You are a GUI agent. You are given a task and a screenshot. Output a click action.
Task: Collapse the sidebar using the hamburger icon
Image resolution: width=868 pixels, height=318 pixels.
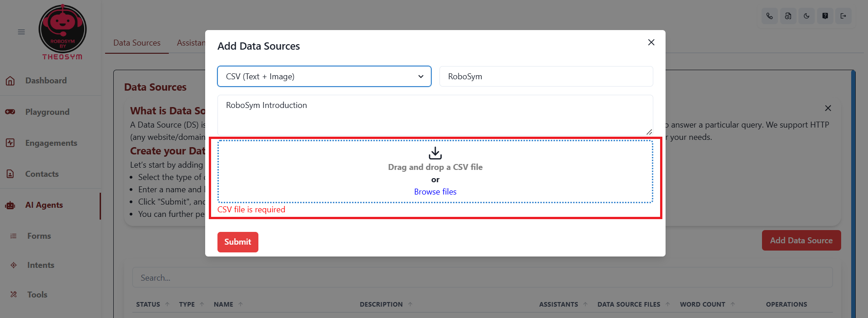click(21, 32)
